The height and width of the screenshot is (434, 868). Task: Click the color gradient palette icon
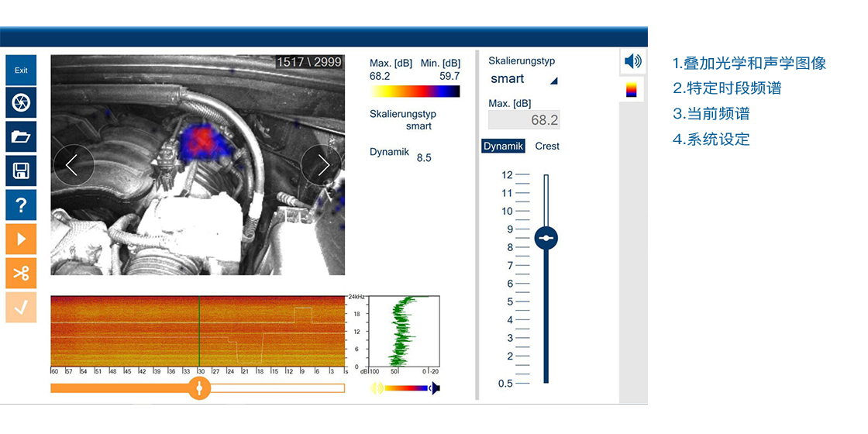pos(633,89)
